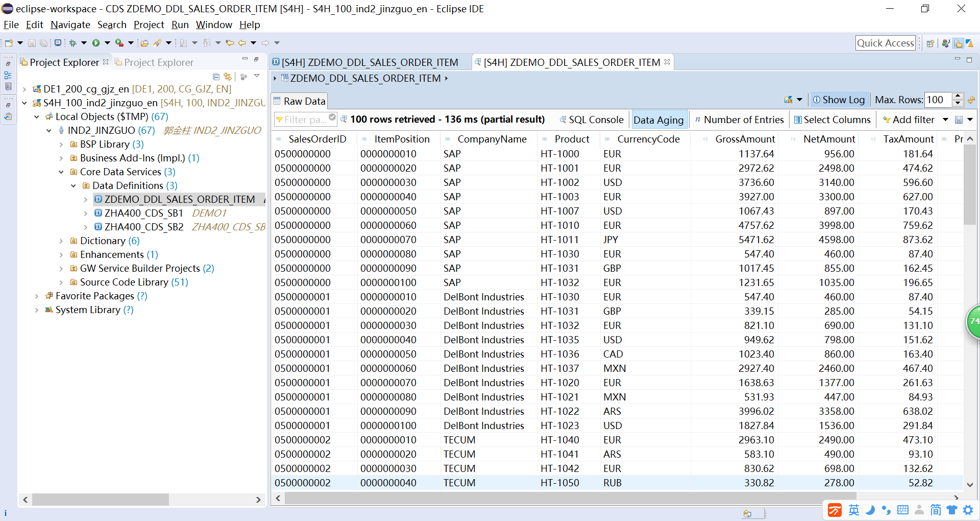Click the Sogou skin shirt icon
The width and height of the screenshot is (980, 521).
952,510
